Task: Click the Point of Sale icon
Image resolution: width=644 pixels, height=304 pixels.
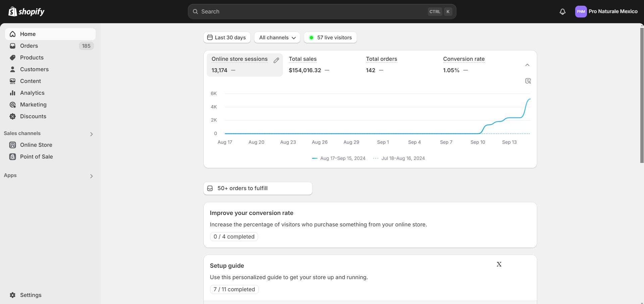Action: [13, 157]
